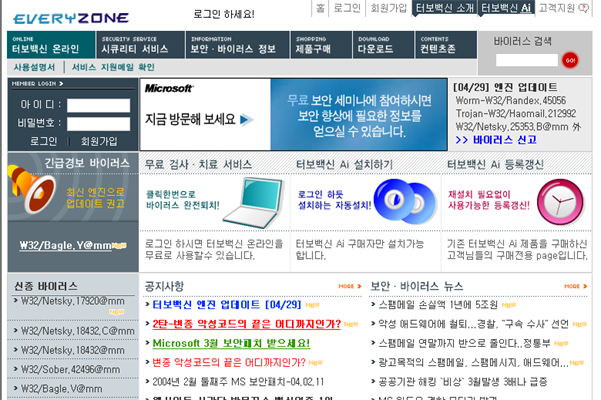601x400 pixels.
Task: Open news 스팸메일 손실액 1년에 5조원
Action: point(438,305)
